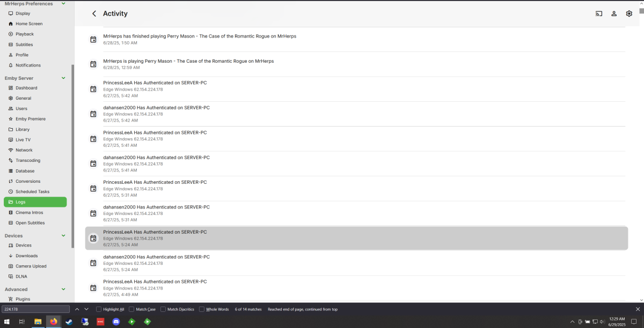Click the Camera Upload icon
This screenshot has height=328, width=644.
tap(11, 266)
